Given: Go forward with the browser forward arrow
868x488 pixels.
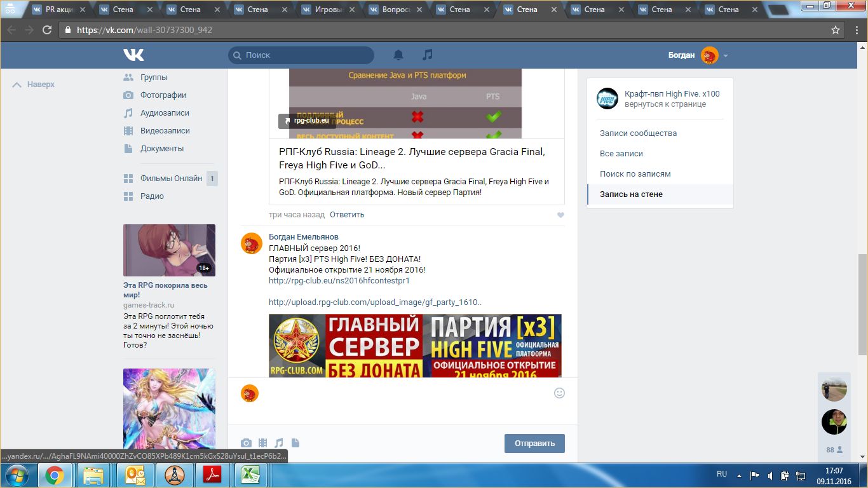Looking at the screenshot, I should coord(29,30).
